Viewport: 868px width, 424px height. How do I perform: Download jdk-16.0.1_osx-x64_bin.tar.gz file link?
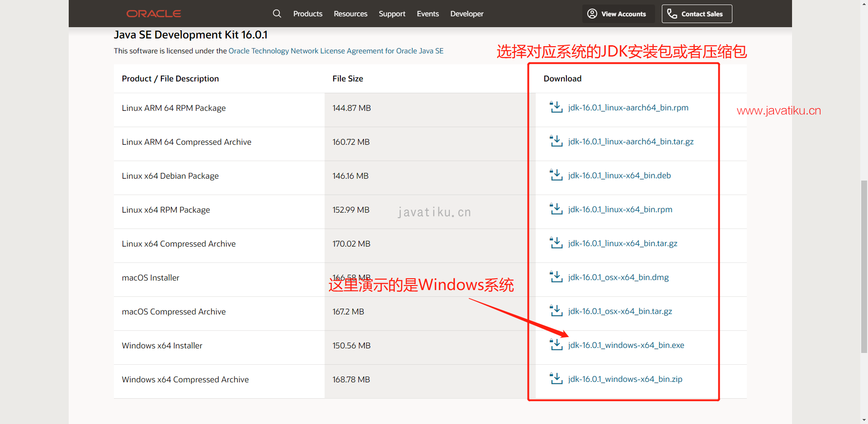620,311
